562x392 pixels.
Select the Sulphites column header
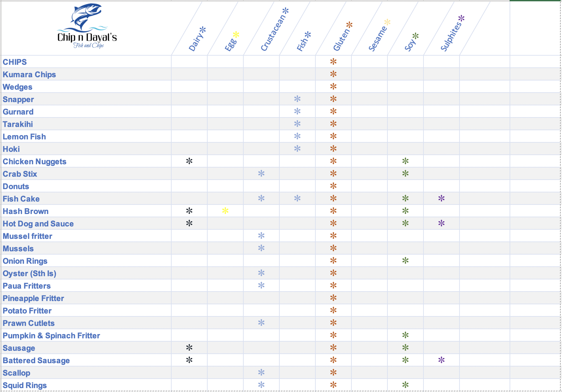(x=452, y=34)
